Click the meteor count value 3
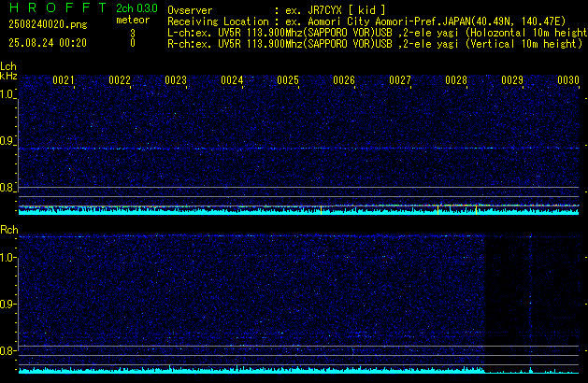This screenshot has width=588, height=383. [133, 34]
